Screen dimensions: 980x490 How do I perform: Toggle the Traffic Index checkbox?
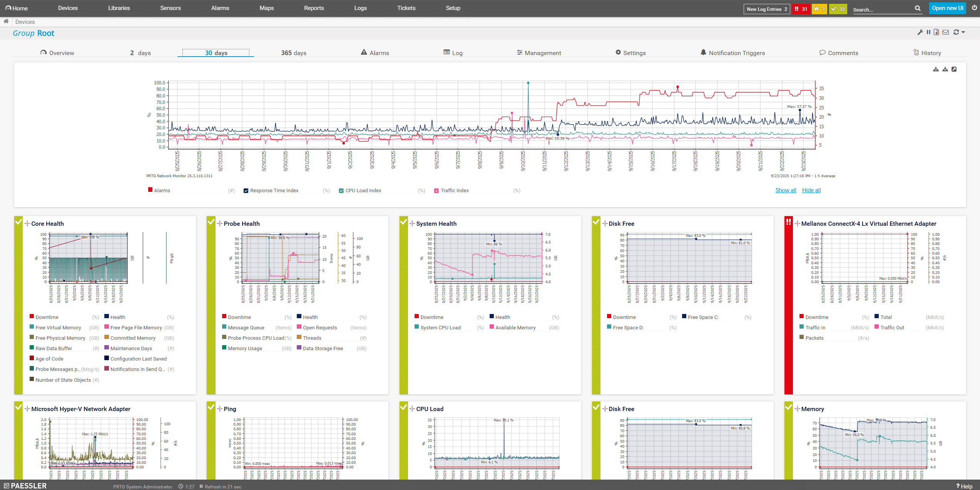coord(436,191)
